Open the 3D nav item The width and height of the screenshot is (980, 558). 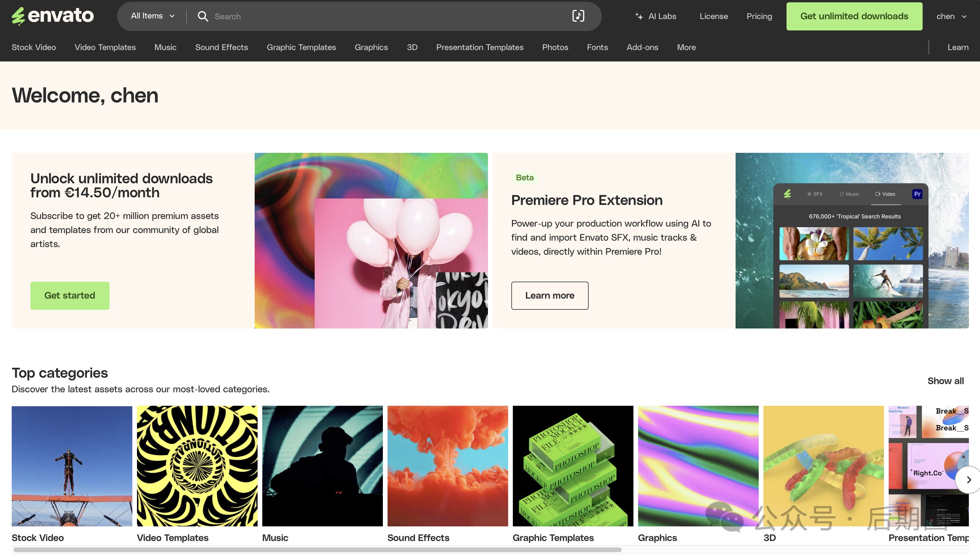coord(412,47)
